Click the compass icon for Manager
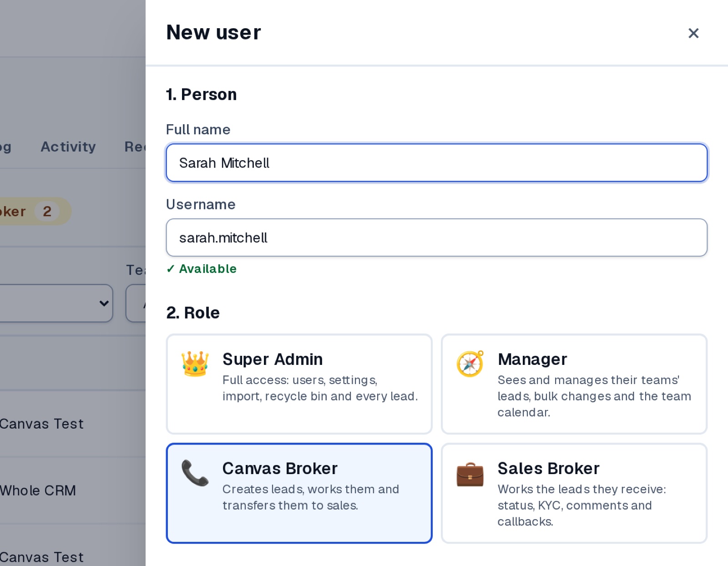The image size is (728, 566). coord(470,364)
